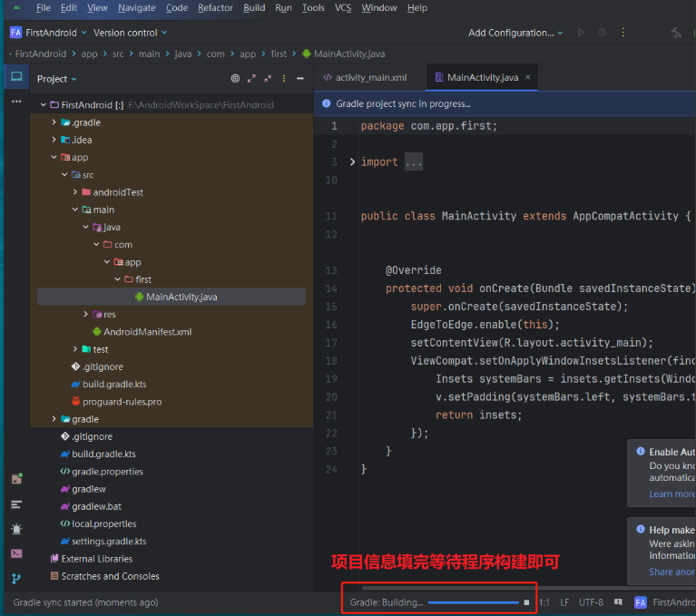Expand the .gradle folder

pos(54,122)
